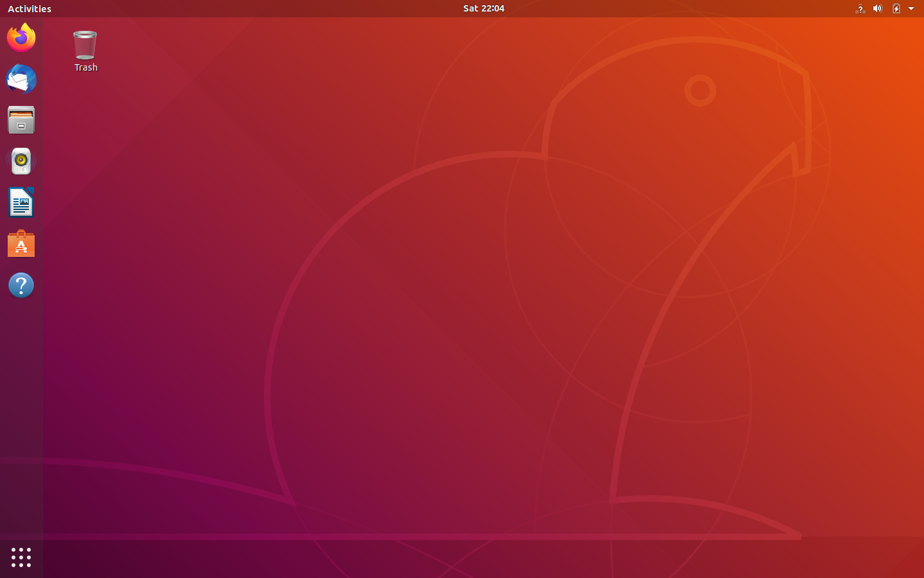Open LibreOffice Writer from the dock
The width and height of the screenshot is (924, 578).
(21, 202)
